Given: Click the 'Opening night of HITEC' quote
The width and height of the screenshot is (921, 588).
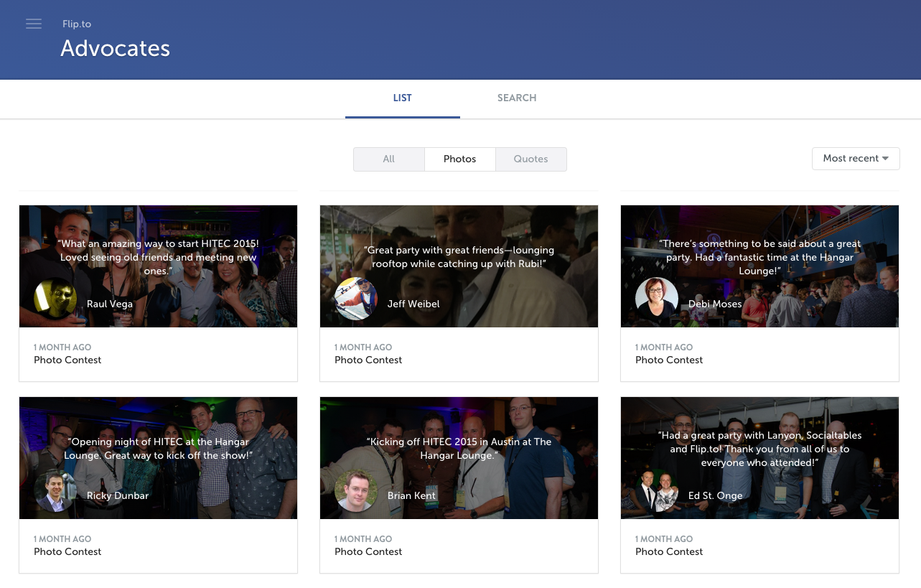Looking at the screenshot, I should [x=158, y=449].
